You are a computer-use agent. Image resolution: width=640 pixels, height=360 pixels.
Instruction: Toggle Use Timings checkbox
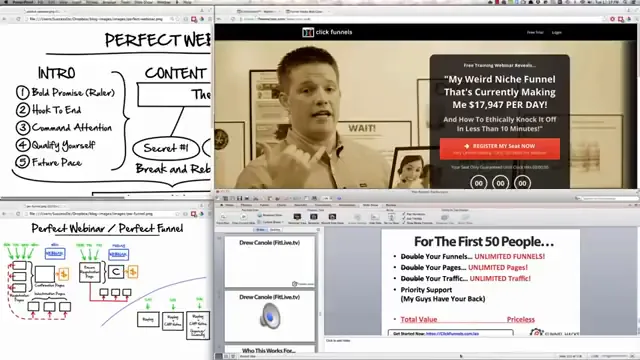404,218
